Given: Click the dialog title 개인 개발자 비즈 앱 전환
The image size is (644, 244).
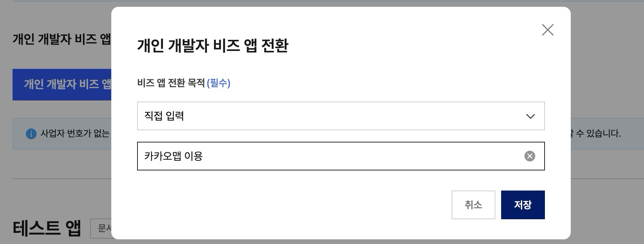Looking at the screenshot, I should 213,46.
